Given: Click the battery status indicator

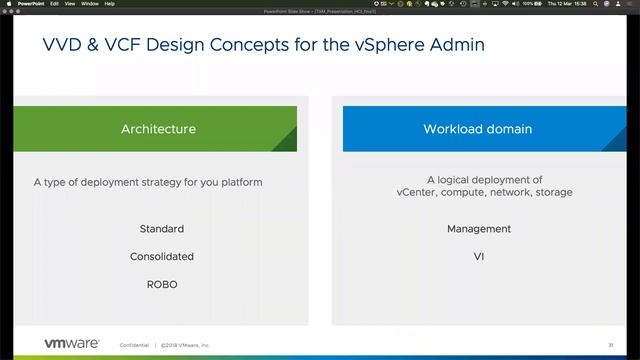Looking at the screenshot, I should pyautogui.click(x=532, y=4).
